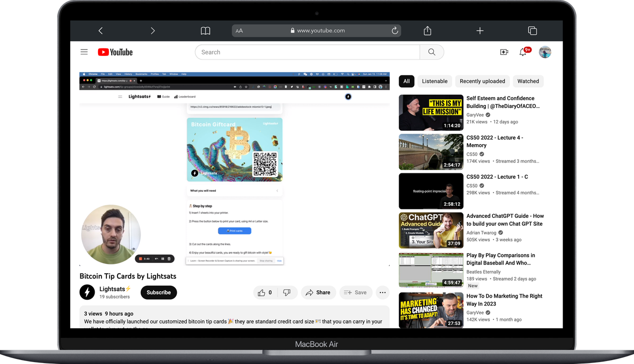Image resolution: width=634 pixels, height=364 pixels.
Task: Open the Self Esteem and Confidence thumbnail
Action: (431, 112)
